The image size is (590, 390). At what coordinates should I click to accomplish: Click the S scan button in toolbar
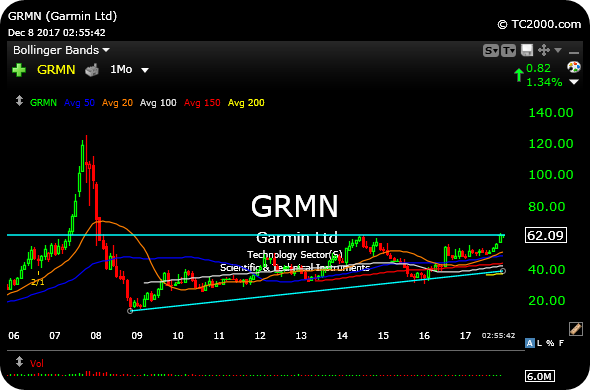tap(491, 50)
